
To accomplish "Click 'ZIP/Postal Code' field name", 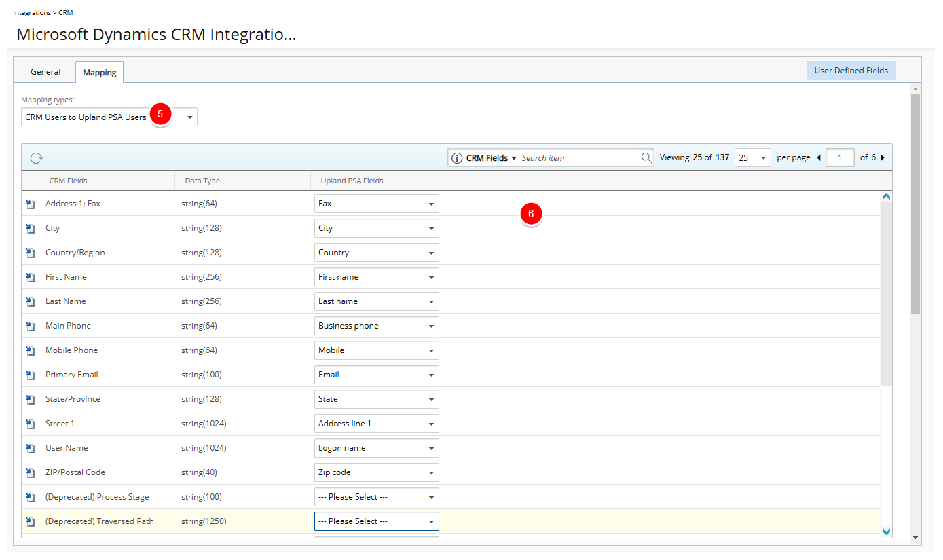I will pyautogui.click(x=75, y=472).
